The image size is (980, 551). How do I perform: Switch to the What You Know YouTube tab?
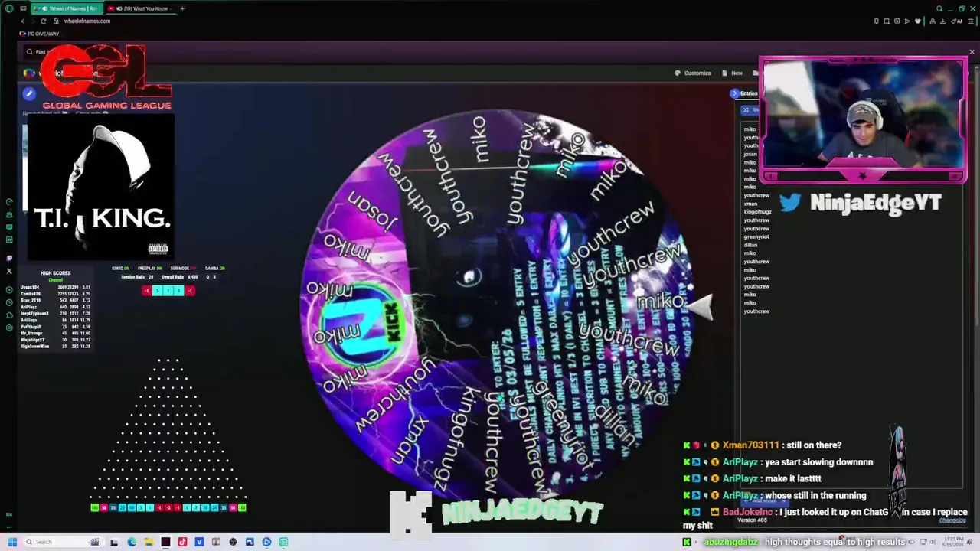pos(141,8)
